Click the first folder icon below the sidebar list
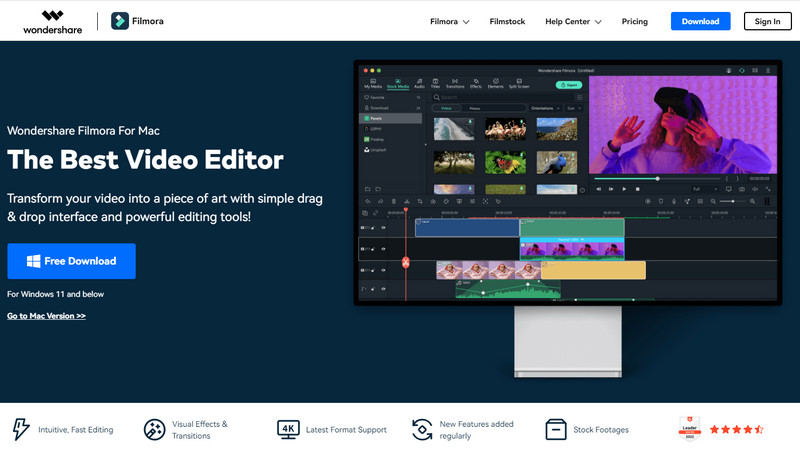Screen dimensions: 800x470 (367, 189)
